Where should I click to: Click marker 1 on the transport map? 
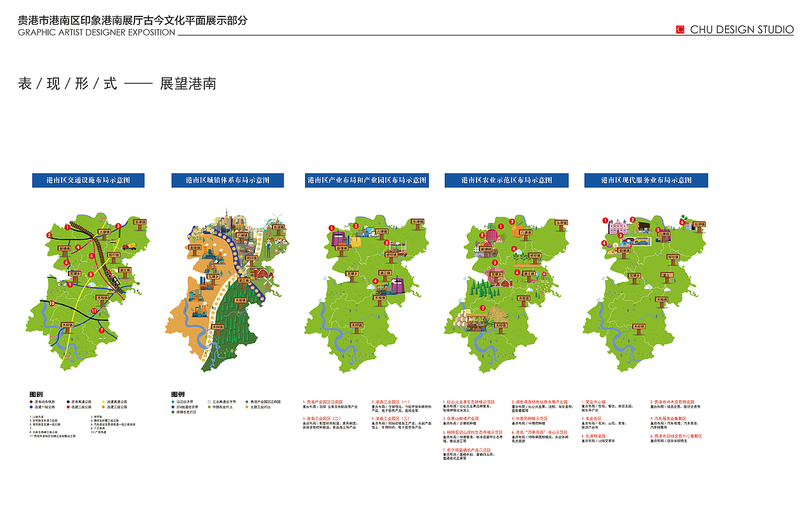click(67, 227)
